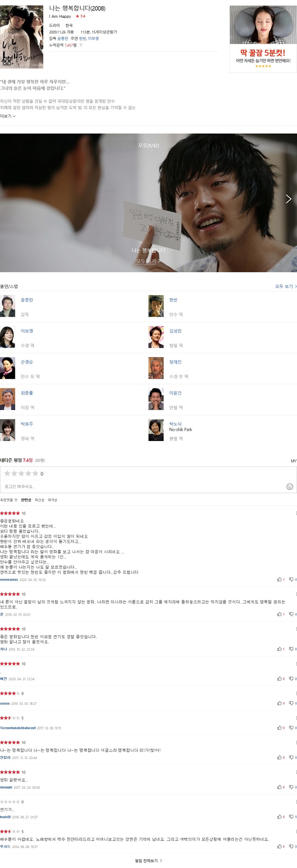Click the help icon next to 누적관객
The width and height of the screenshot is (297, 868).
click(81, 45)
